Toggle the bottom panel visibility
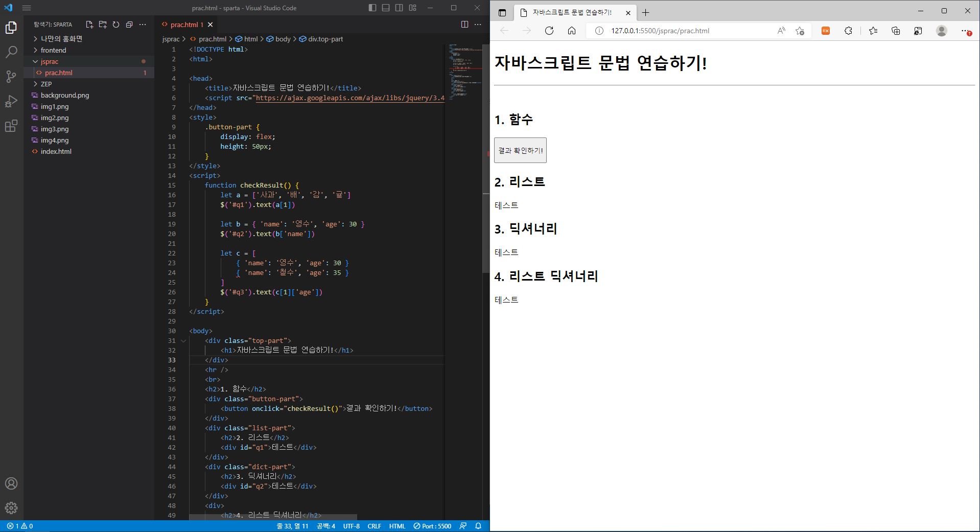The width and height of the screenshot is (980, 532). coord(386,8)
